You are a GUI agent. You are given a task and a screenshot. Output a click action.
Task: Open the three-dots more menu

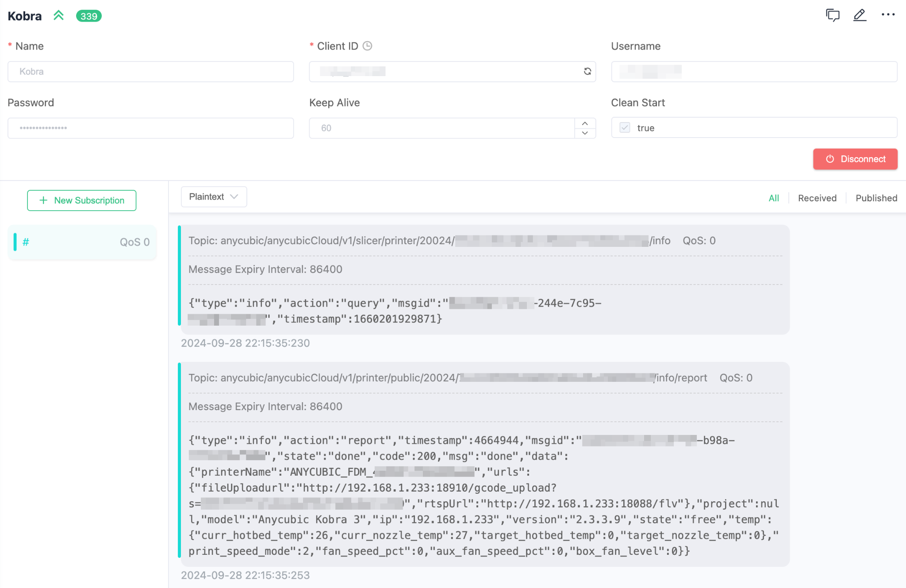tap(888, 15)
